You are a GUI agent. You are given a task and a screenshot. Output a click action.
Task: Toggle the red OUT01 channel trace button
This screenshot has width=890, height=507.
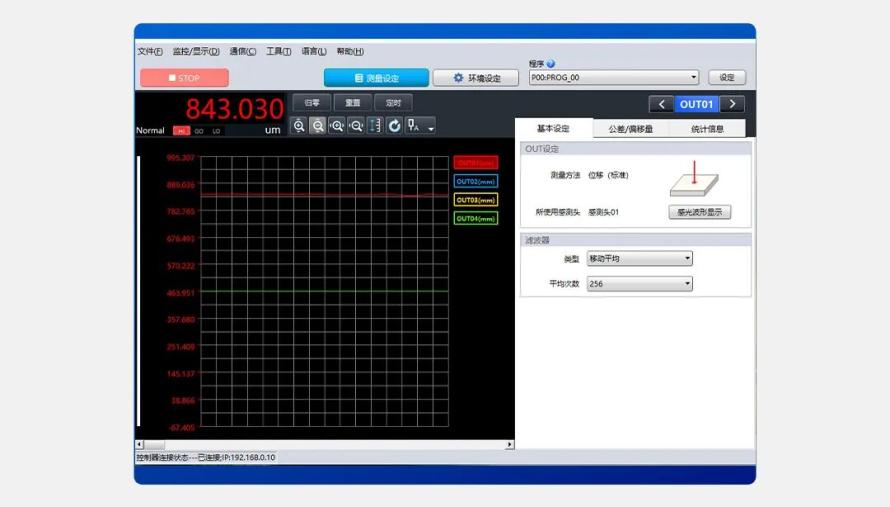476,163
